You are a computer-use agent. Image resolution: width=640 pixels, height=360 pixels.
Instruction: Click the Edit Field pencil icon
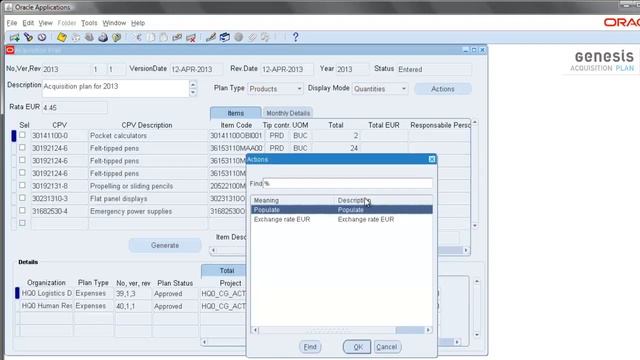211,38
